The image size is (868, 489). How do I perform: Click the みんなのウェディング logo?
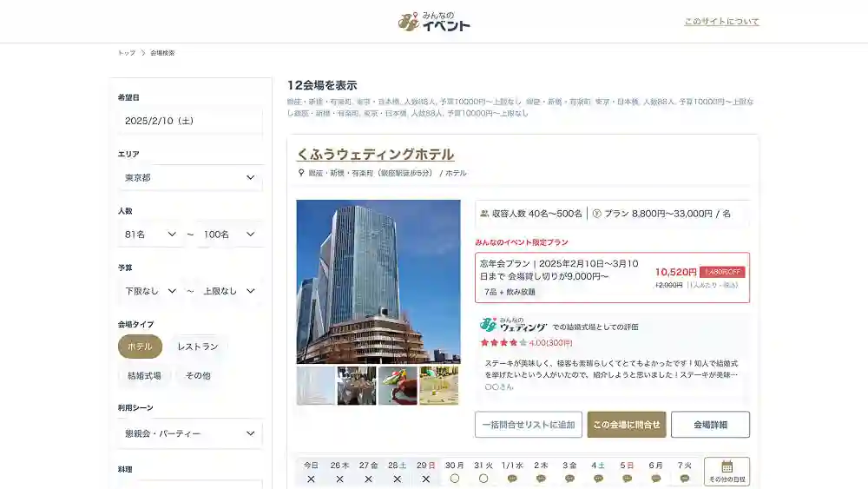[x=513, y=325]
